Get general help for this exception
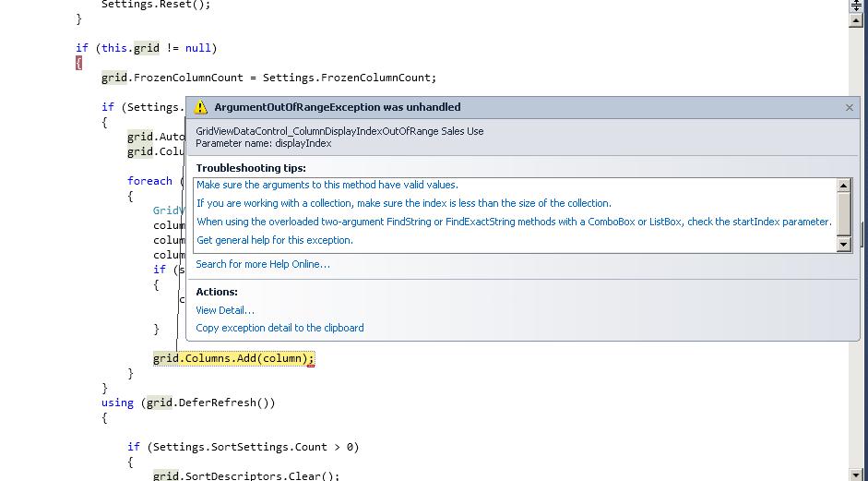This screenshot has width=868, height=481. pyautogui.click(x=274, y=240)
